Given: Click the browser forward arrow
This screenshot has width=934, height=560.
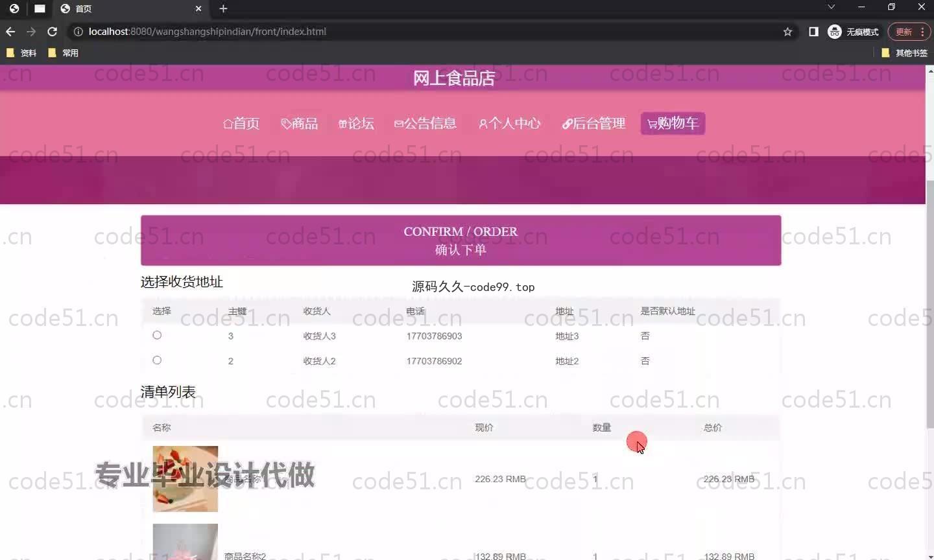Looking at the screenshot, I should 31,31.
